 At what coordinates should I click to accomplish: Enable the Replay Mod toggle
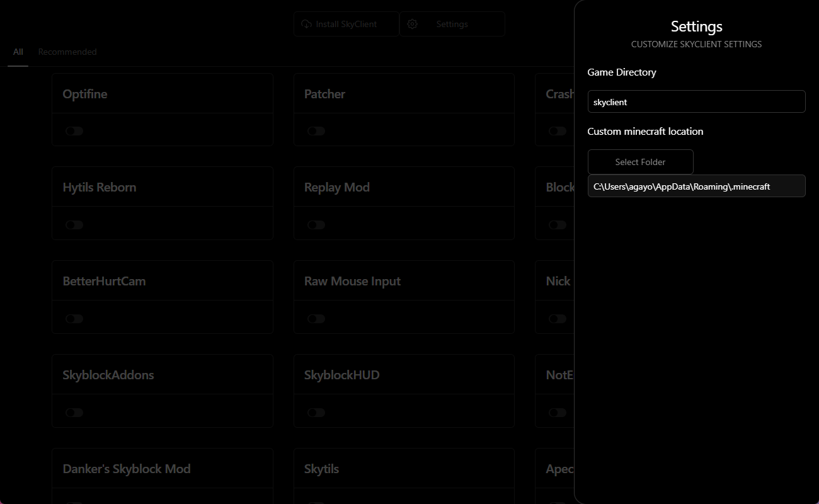tap(316, 225)
